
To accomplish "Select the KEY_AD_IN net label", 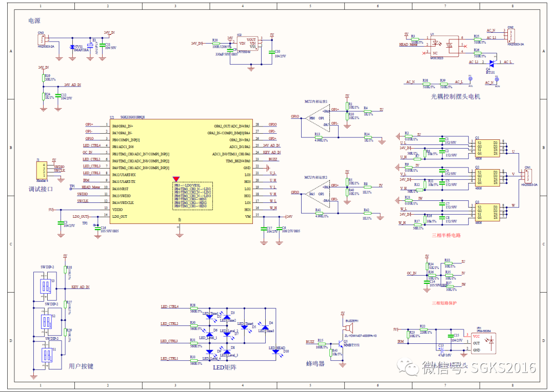I will pos(80,287).
